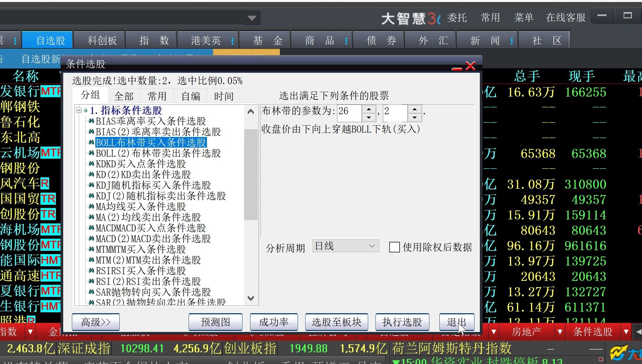Click the indicator icon beside BOLL布林带买入条件选股
The width and height of the screenshot is (642, 364).
pyautogui.click(x=91, y=142)
